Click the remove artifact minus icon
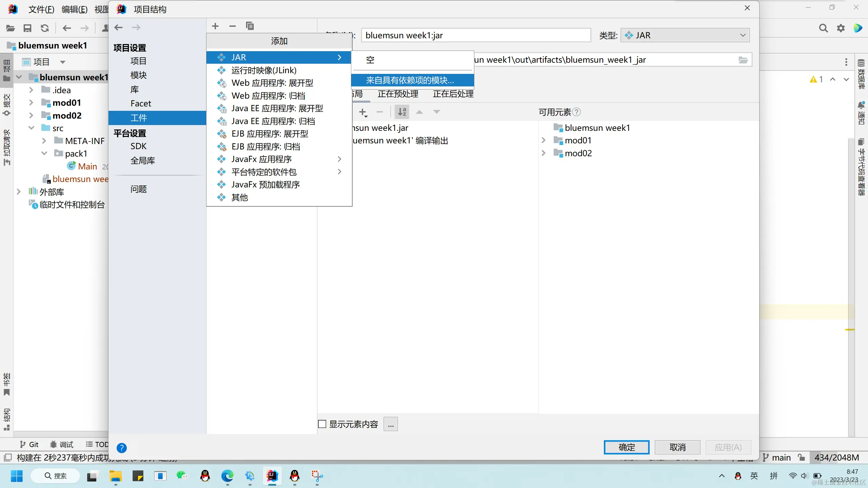The width and height of the screenshot is (868, 488). click(x=232, y=26)
